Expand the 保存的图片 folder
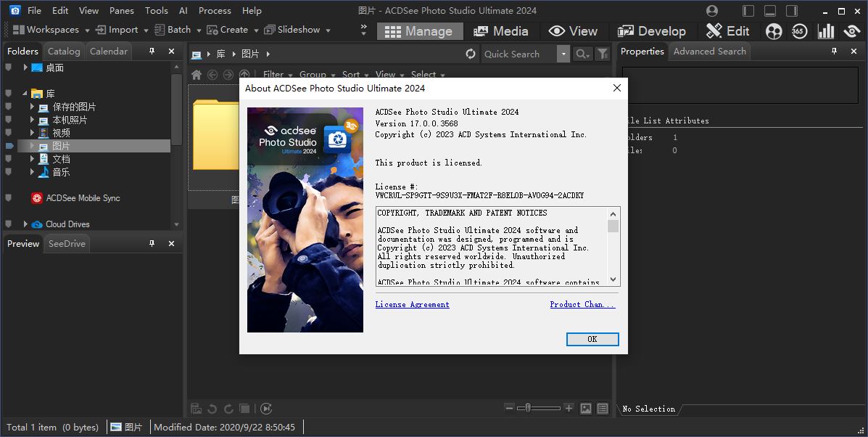 pyautogui.click(x=32, y=107)
